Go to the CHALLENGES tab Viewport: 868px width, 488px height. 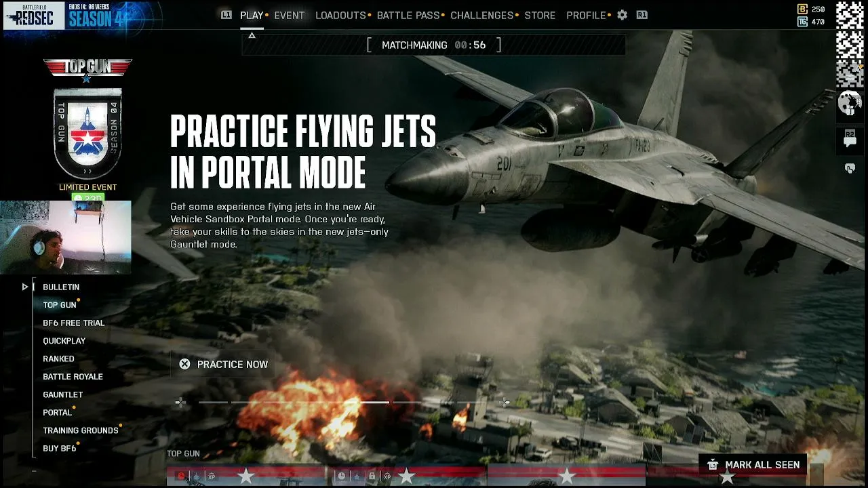[482, 15]
